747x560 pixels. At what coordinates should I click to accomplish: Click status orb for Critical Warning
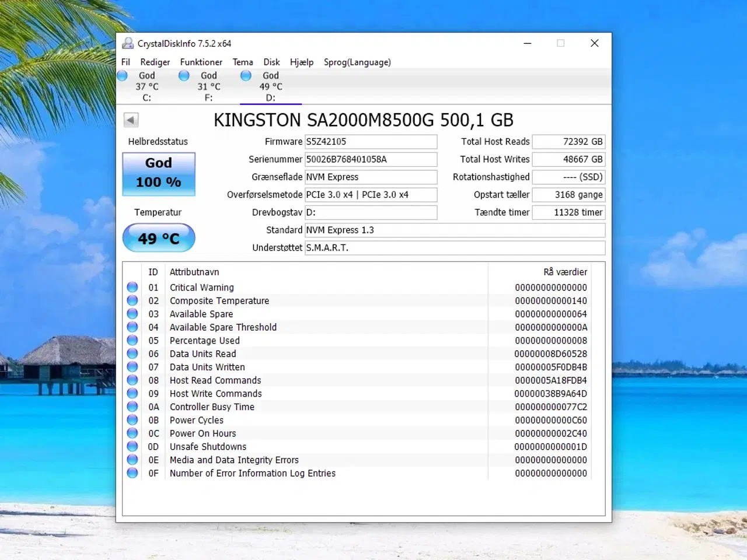pos(132,288)
